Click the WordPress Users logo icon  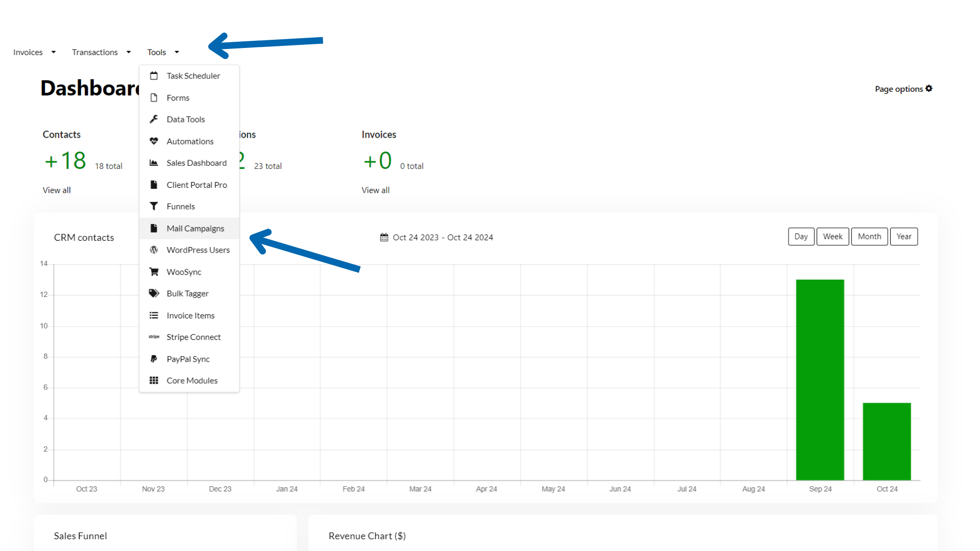pos(154,250)
